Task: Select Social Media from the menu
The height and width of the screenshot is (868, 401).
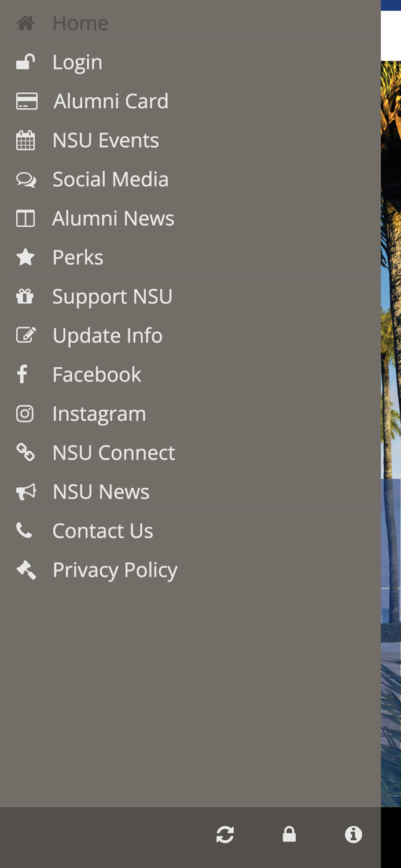Action: coord(111,178)
